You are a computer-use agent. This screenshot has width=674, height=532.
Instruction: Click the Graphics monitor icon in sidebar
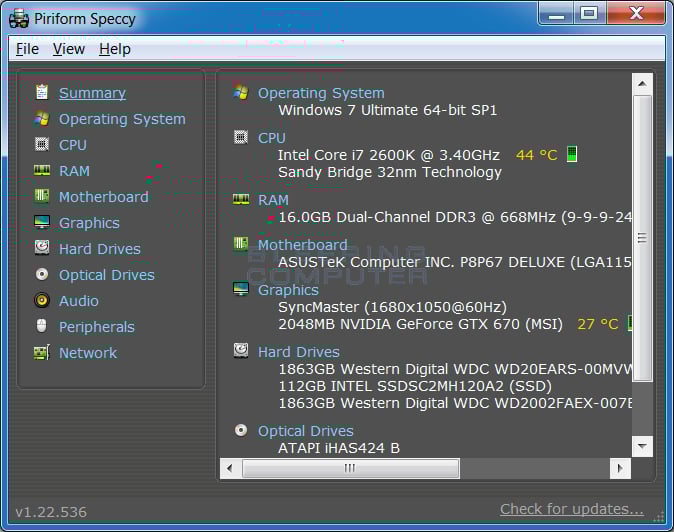pyautogui.click(x=41, y=223)
